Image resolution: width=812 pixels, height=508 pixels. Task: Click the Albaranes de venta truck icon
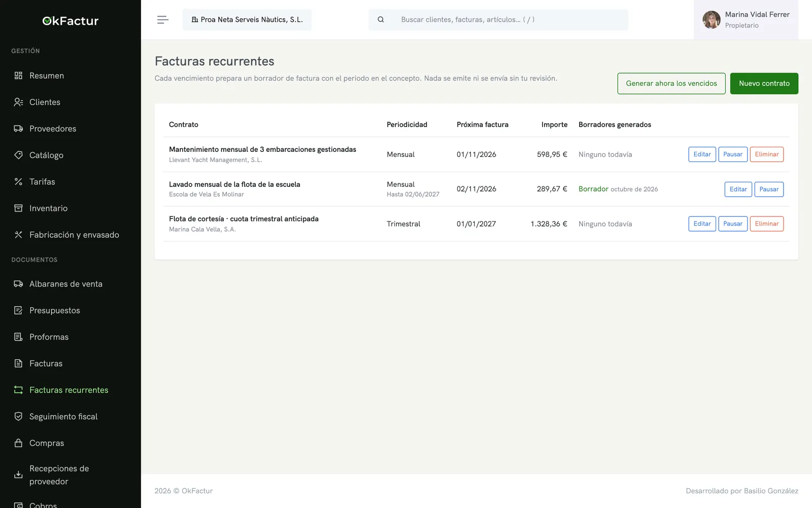pos(18,284)
